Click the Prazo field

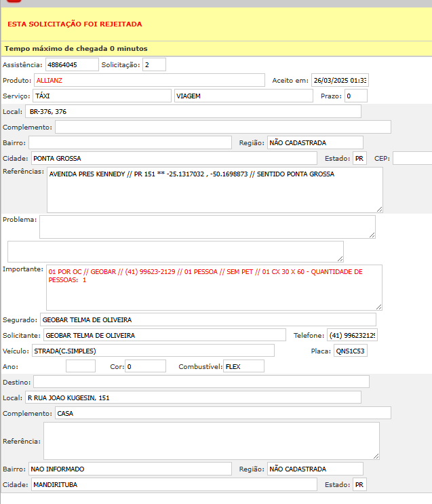point(355,96)
